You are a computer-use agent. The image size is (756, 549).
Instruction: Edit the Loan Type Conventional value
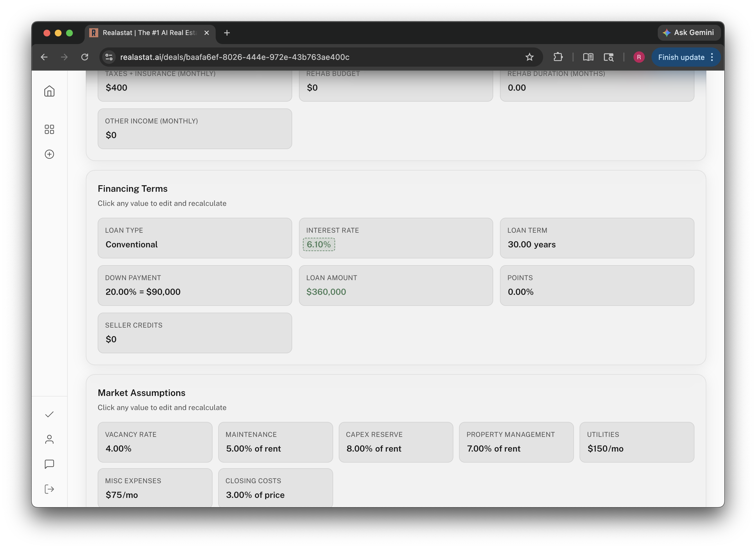pyautogui.click(x=131, y=245)
